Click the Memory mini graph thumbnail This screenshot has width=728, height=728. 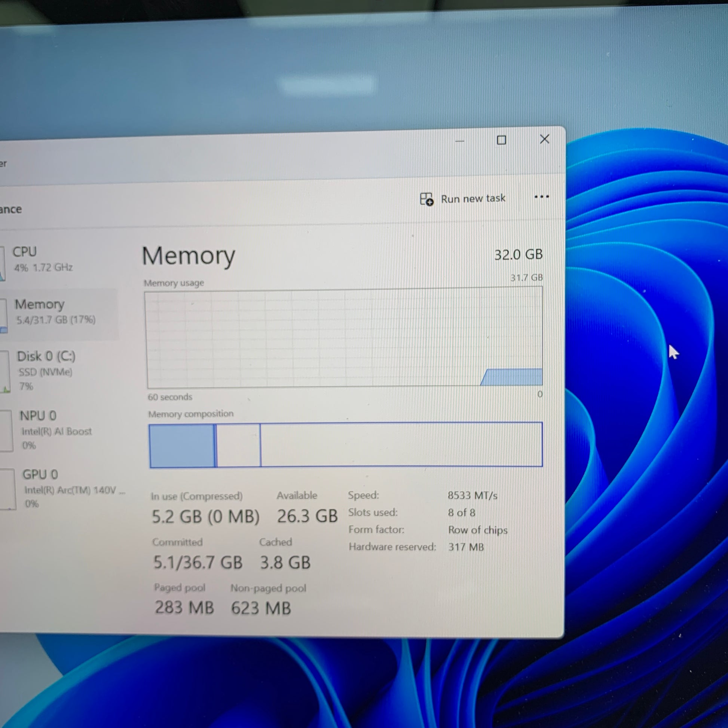[3, 316]
